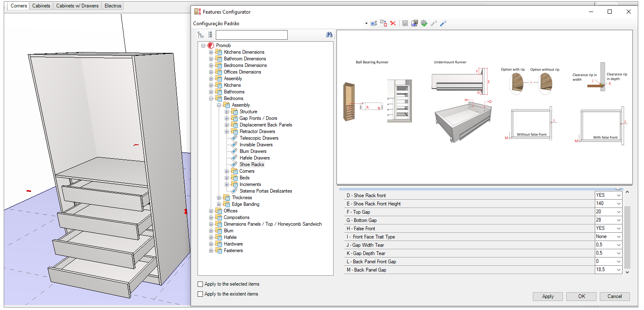Click the Shoe Racks tag icon

coord(234,165)
